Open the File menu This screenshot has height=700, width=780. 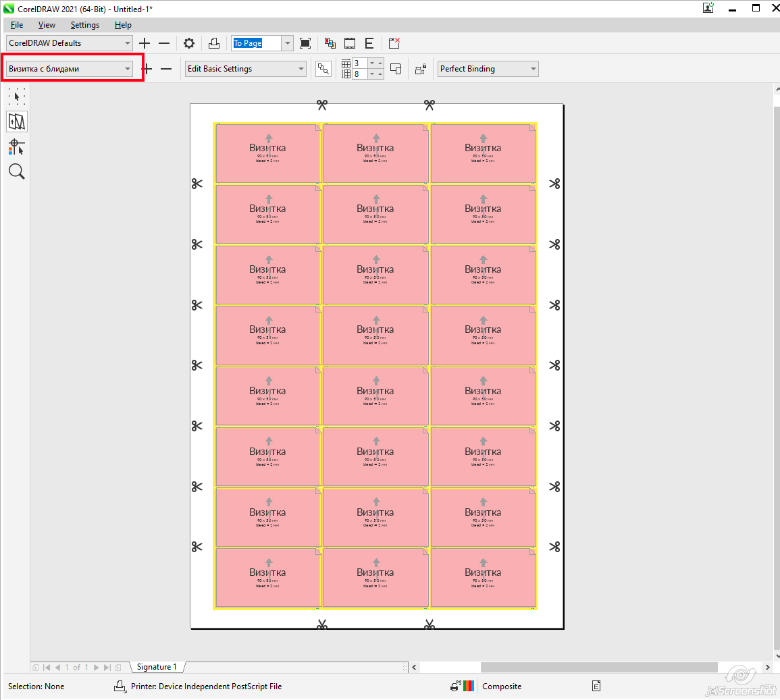(16, 25)
